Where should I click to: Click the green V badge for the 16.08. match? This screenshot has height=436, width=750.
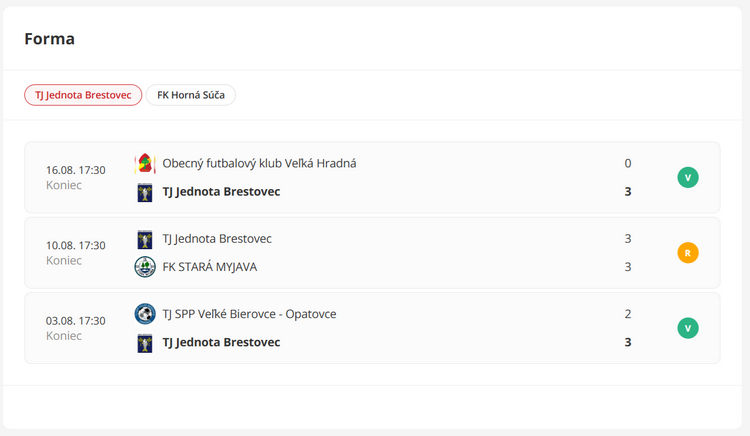[687, 178]
